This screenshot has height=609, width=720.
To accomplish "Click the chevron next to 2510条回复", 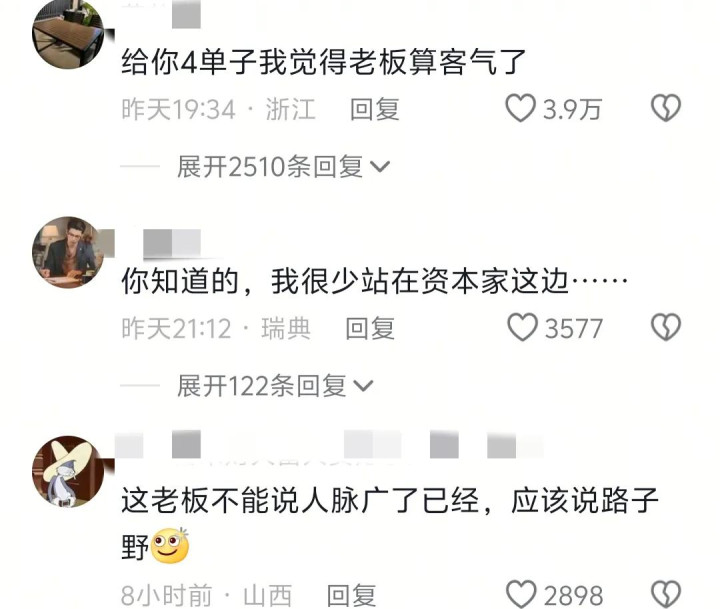I will pos(380,167).
